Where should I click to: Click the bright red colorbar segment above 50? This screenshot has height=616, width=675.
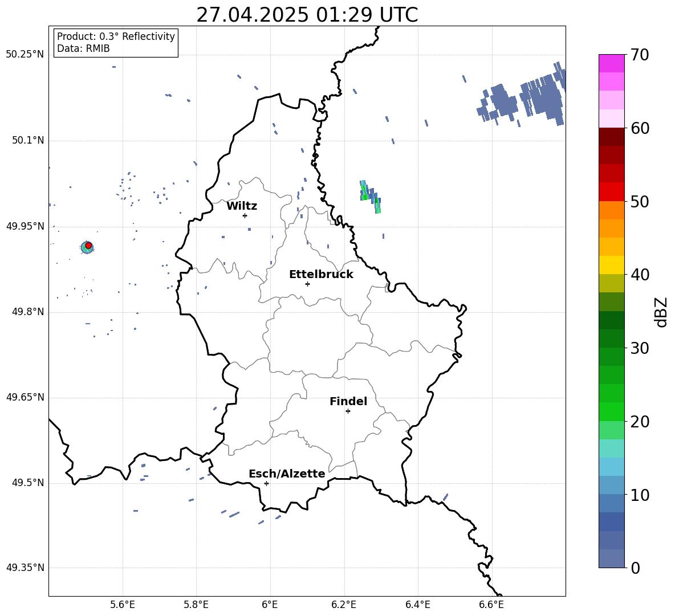pos(611,192)
